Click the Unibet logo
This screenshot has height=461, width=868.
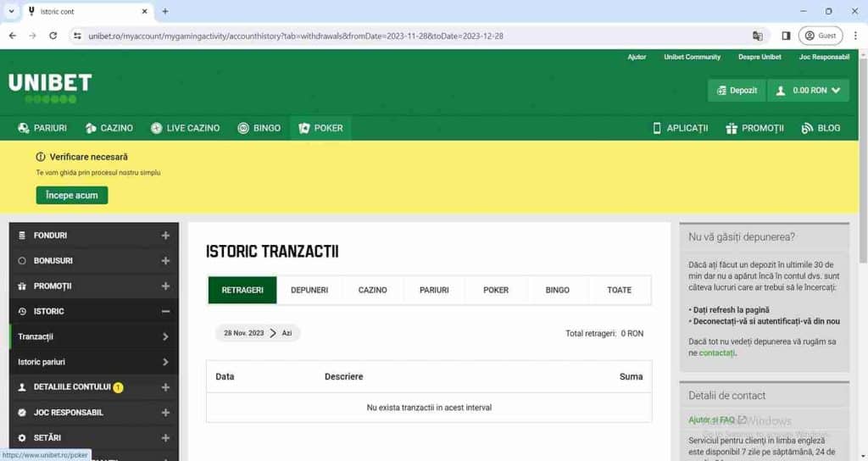tap(50, 88)
